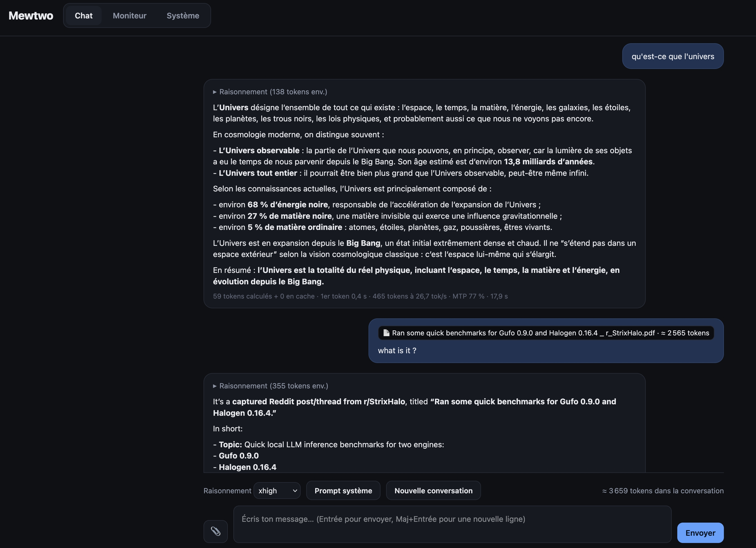Focus the Écris ton message input field
Screen dimensions: 756x548
coord(452,524)
